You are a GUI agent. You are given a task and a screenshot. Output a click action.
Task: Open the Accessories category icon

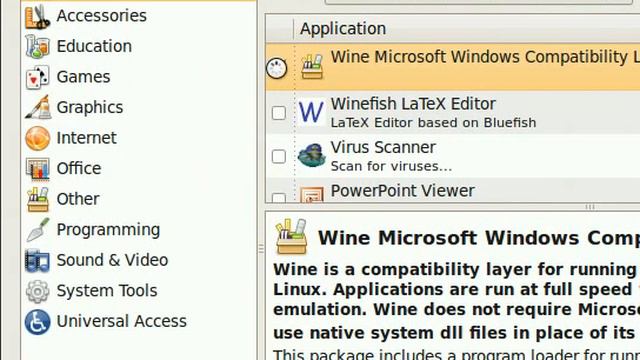coord(37,16)
